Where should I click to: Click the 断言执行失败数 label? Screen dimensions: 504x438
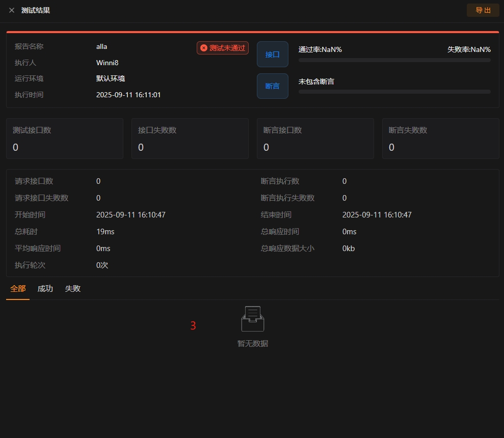287,198
